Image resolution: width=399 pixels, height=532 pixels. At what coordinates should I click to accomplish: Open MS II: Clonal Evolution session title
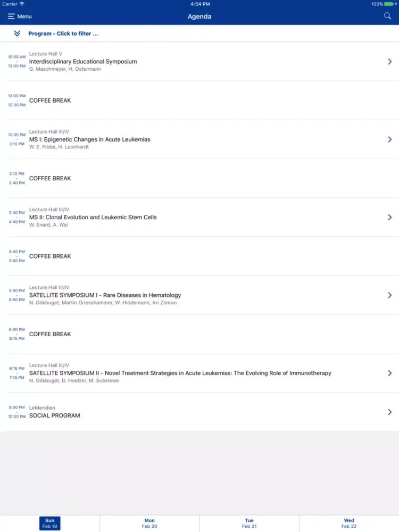pos(93,217)
